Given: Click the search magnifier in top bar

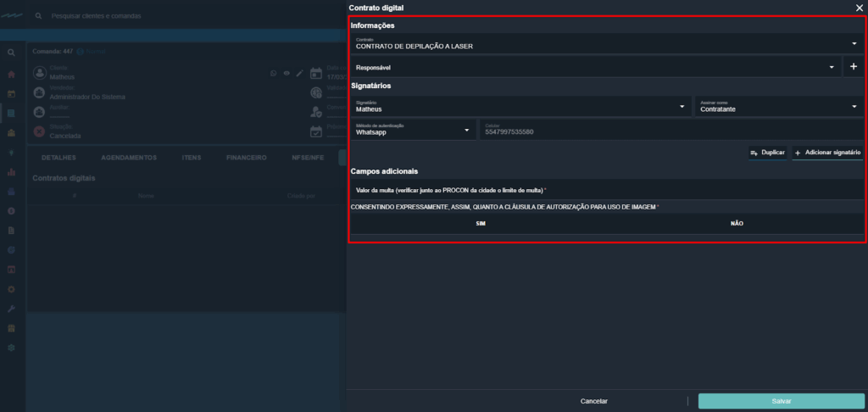Looking at the screenshot, I should pos(39,16).
